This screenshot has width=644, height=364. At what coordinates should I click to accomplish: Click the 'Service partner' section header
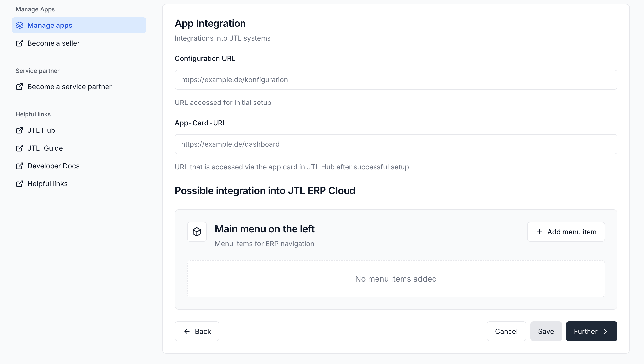point(37,71)
